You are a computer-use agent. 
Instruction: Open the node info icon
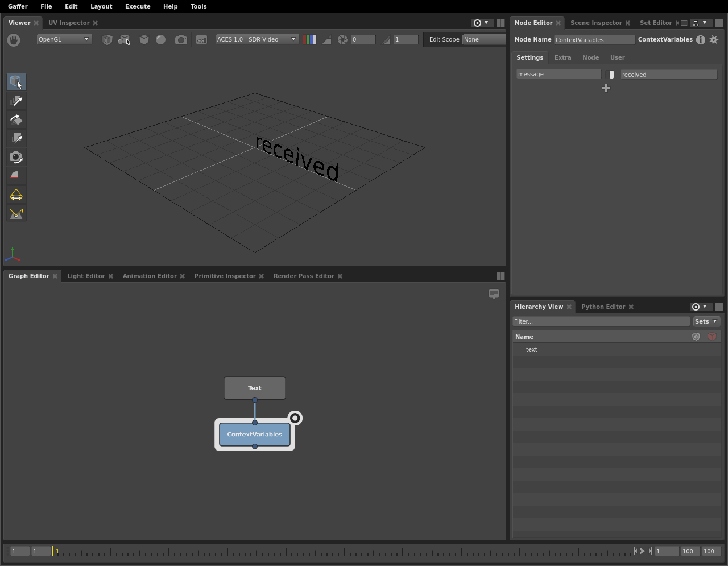[701, 40]
